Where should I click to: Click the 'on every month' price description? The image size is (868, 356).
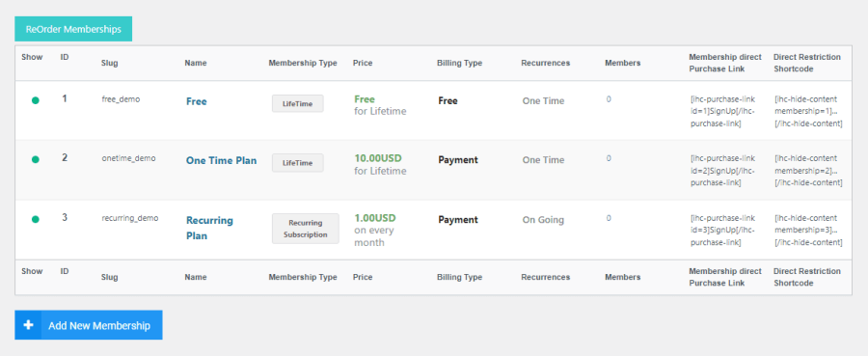[x=374, y=236]
